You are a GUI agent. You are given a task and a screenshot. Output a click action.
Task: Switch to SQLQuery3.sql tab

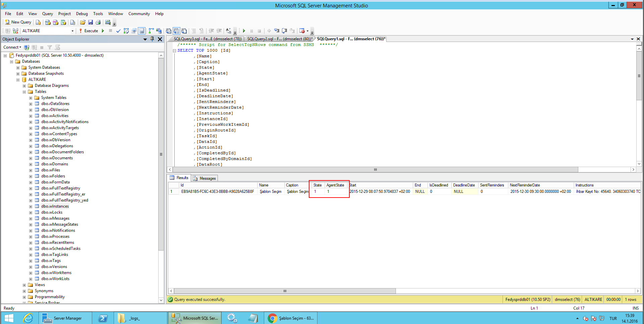coord(207,39)
